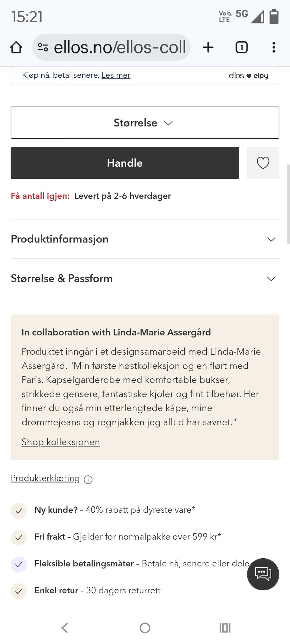Tap the Ny kunde 40% rabatt offer

tap(115, 510)
